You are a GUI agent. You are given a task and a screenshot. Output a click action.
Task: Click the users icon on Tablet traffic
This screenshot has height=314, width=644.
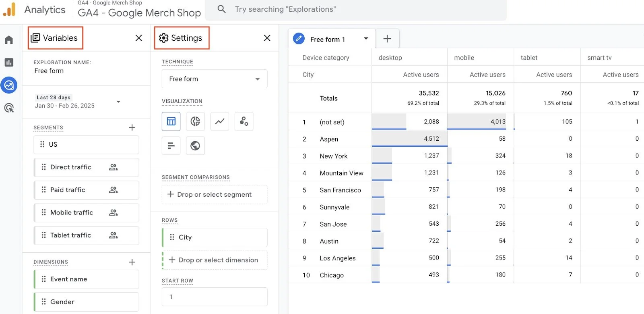[x=114, y=235]
